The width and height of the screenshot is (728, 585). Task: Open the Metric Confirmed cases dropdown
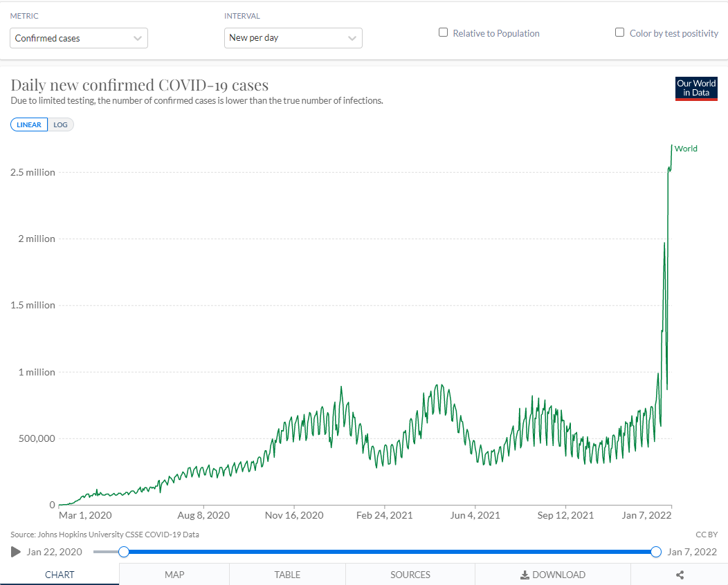(x=79, y=38)
